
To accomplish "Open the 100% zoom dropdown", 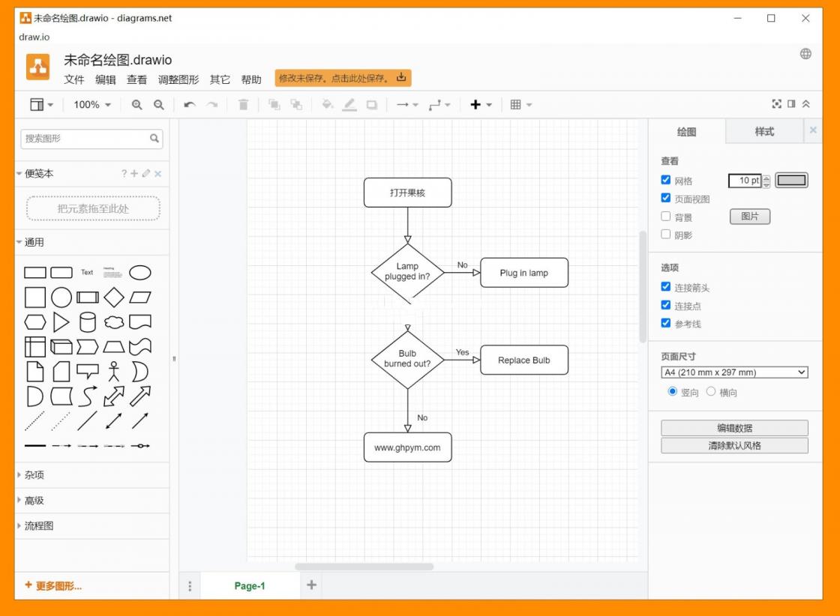I will tap(91, 105).
